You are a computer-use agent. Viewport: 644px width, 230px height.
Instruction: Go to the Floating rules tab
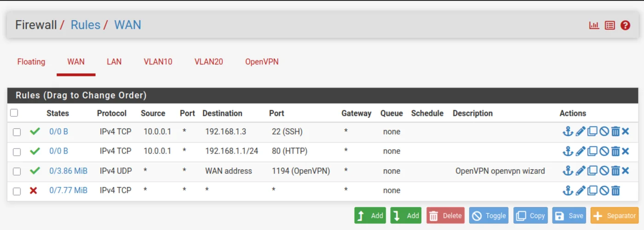point(31,62)
